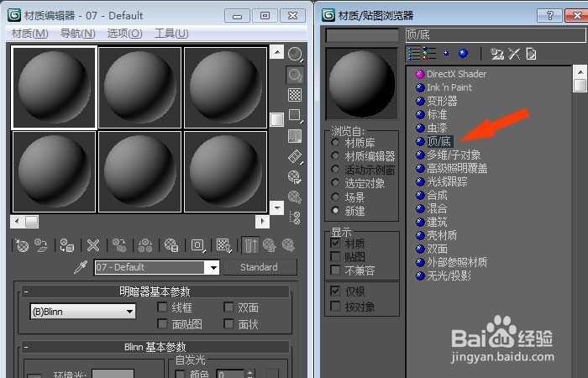The height and width of the screenshot is (378, 588).
Task: Click the Make Preview icon
Action: [x=295, y=156]
